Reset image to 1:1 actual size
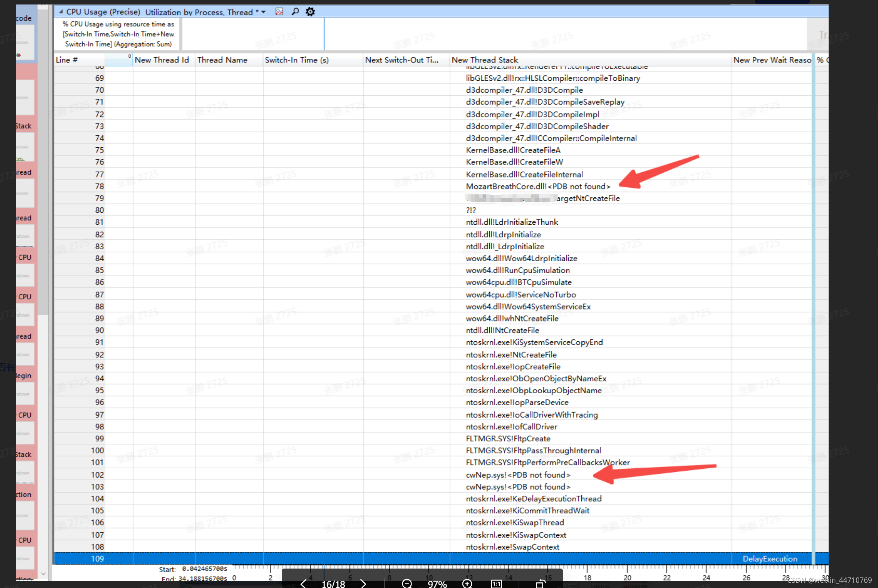This screenshot has height=588, width=878. click(x=496, y=584)
